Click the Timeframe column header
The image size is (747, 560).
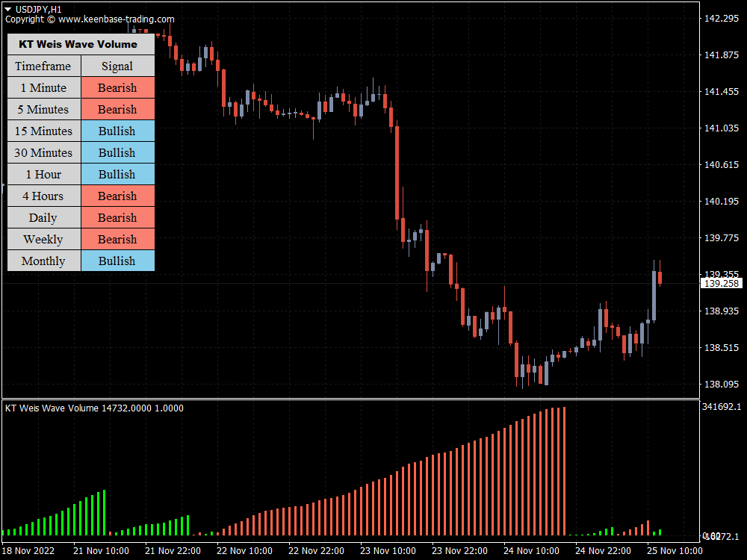[x=44, y=66]
